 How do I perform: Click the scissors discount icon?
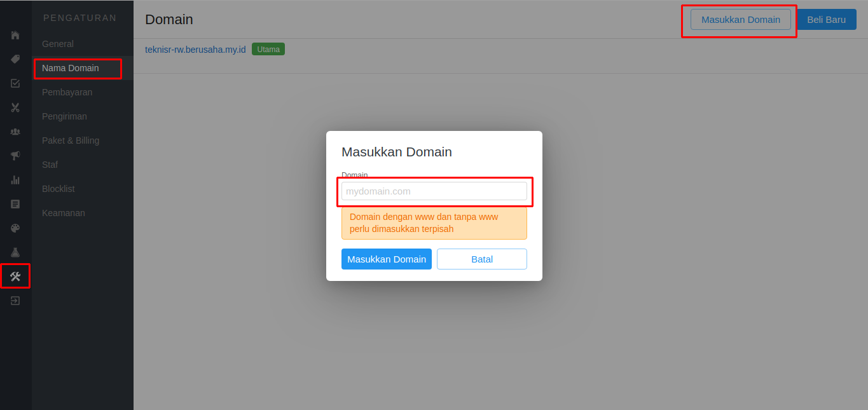[x=15, y=107]
